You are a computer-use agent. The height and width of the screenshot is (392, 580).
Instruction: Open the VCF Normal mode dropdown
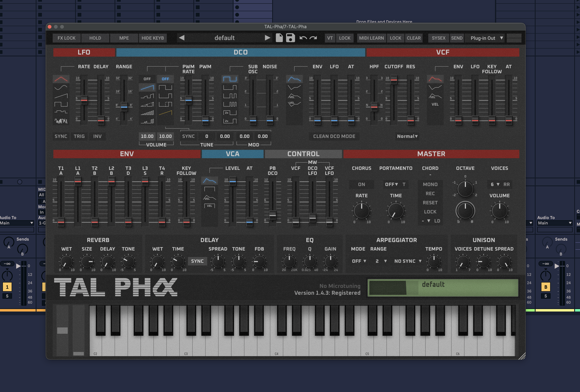click(407, 136)
